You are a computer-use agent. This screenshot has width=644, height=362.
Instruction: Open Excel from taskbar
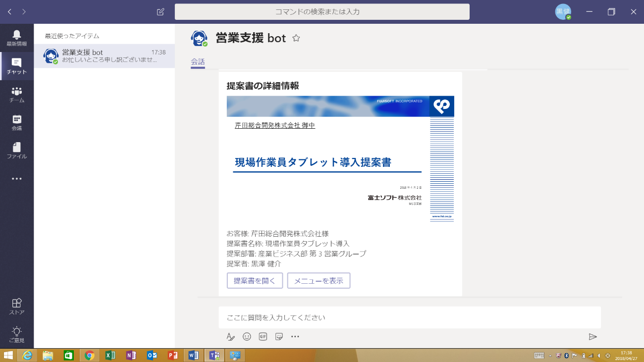pyautogui.click(x=110, y=355)
